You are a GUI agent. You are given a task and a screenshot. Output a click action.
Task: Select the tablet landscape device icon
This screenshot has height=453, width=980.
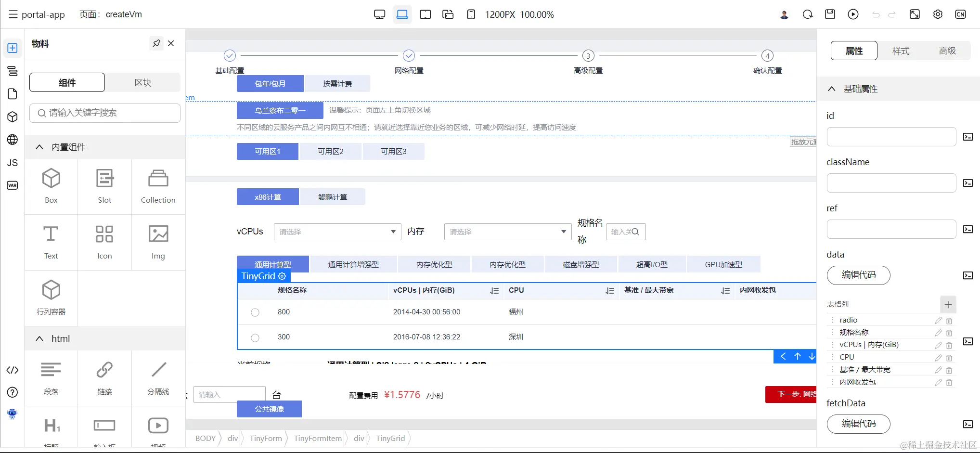click(x=425, y=14)
